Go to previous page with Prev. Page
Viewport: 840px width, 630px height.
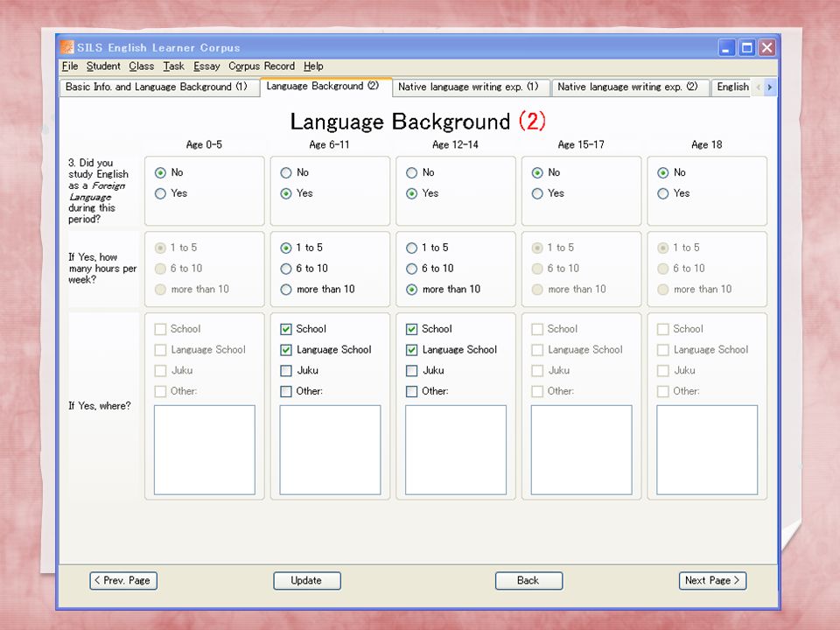(x=123, y=581)
